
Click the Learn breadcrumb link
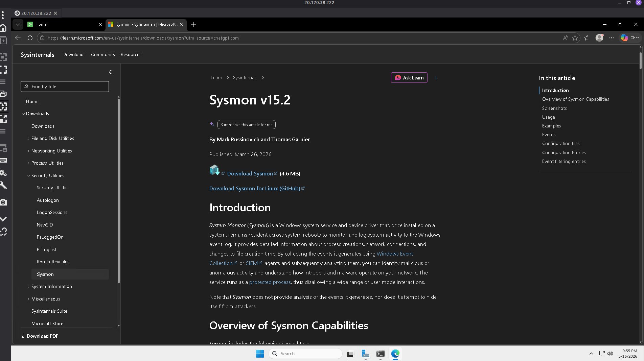[216, 77]
